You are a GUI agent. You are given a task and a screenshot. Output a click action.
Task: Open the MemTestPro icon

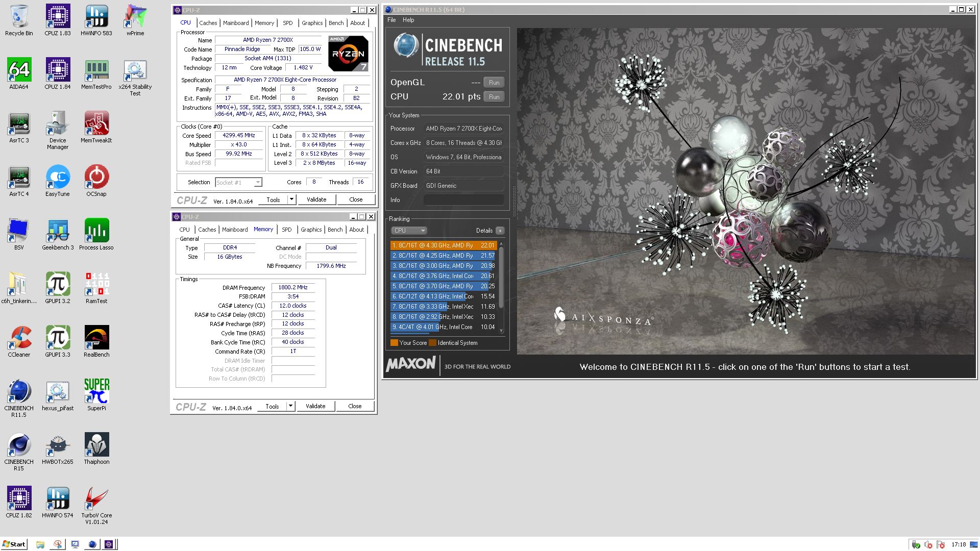point(96,74)
